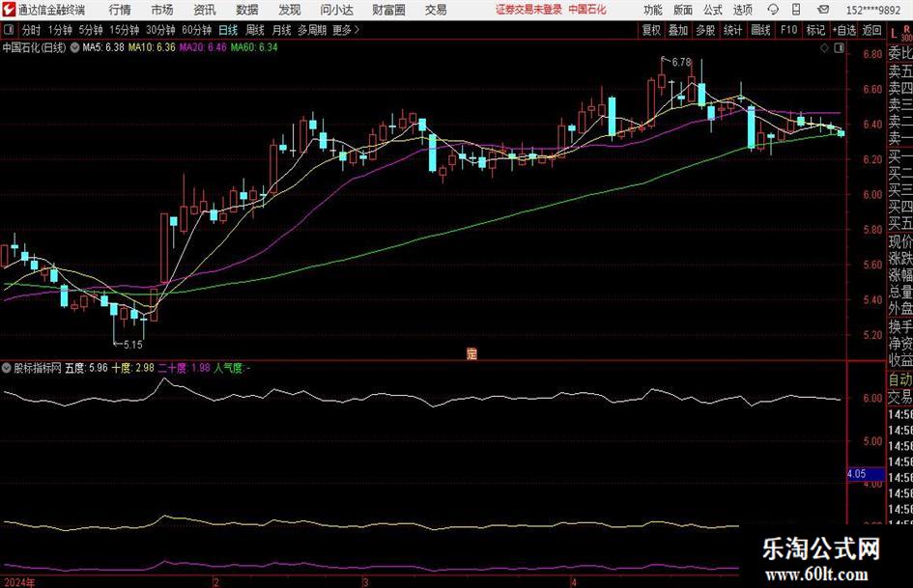913x588 pixels.
Task: Switch to the 5分钟 period
Action: click(x=91, y=30)
